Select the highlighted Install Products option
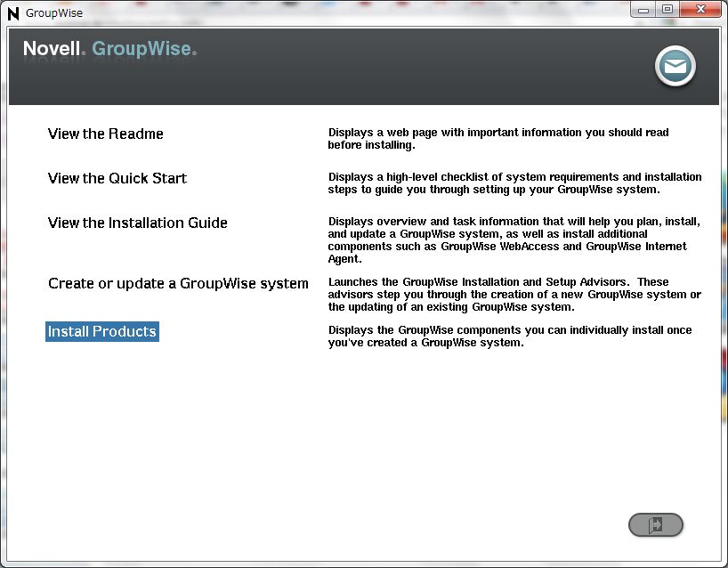The height and width of the screenshot is (568, 728). pos(102,331)
